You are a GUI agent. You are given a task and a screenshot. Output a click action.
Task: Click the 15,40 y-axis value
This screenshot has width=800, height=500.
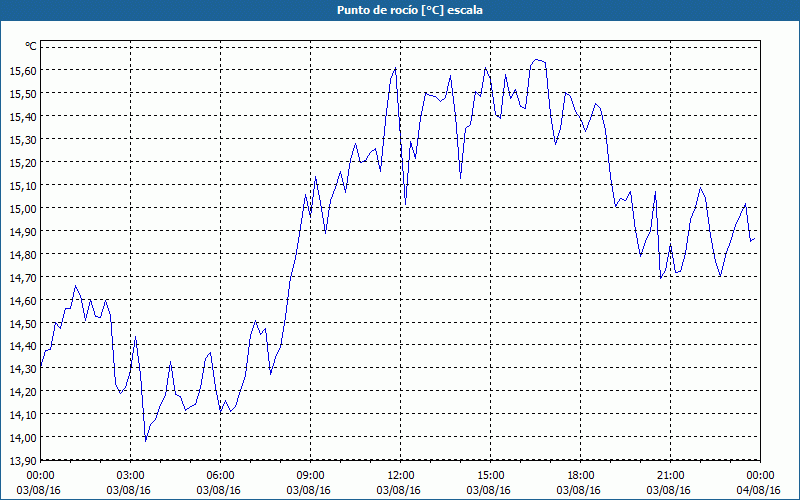click(23, 116)
